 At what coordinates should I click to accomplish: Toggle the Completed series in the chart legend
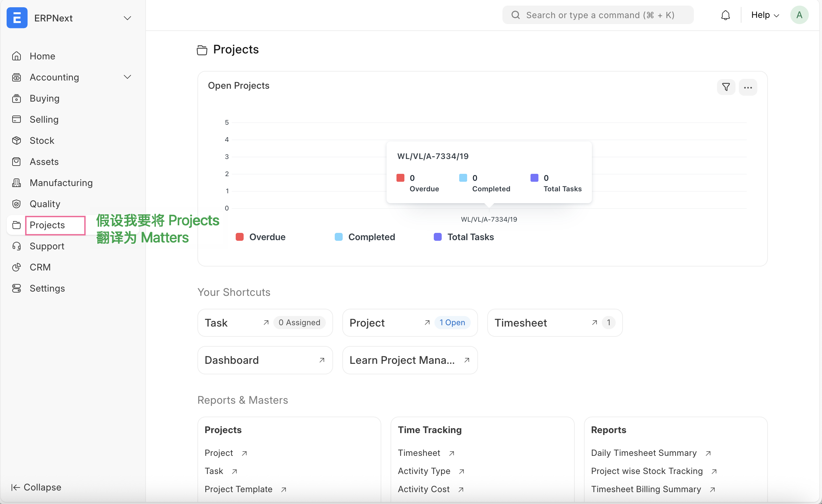pyautogui.click(x=365, y=237)
